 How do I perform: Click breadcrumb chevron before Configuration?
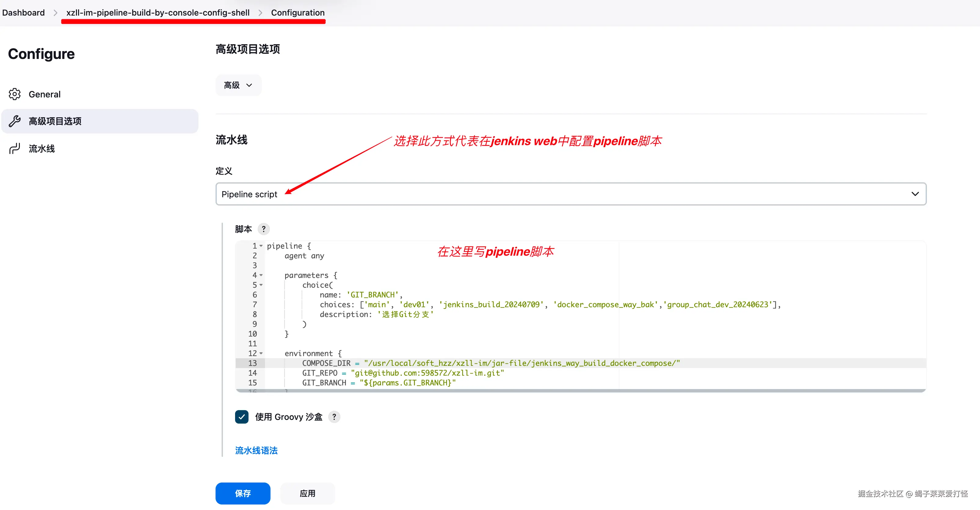pyautogui.click(x=260, y=13)
